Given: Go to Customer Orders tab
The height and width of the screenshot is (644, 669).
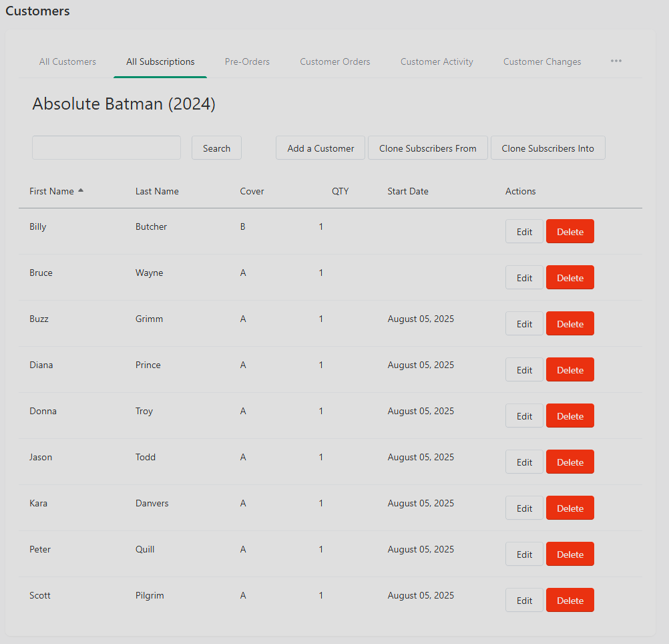Looking at the screenshot, I should pyautogui.click(x=335, y=61).
